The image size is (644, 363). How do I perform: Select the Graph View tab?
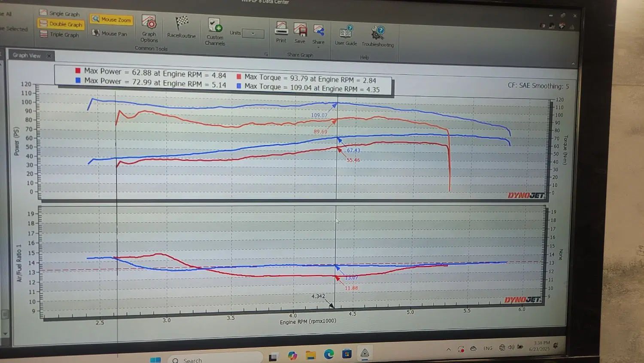[x=27, y=55]
